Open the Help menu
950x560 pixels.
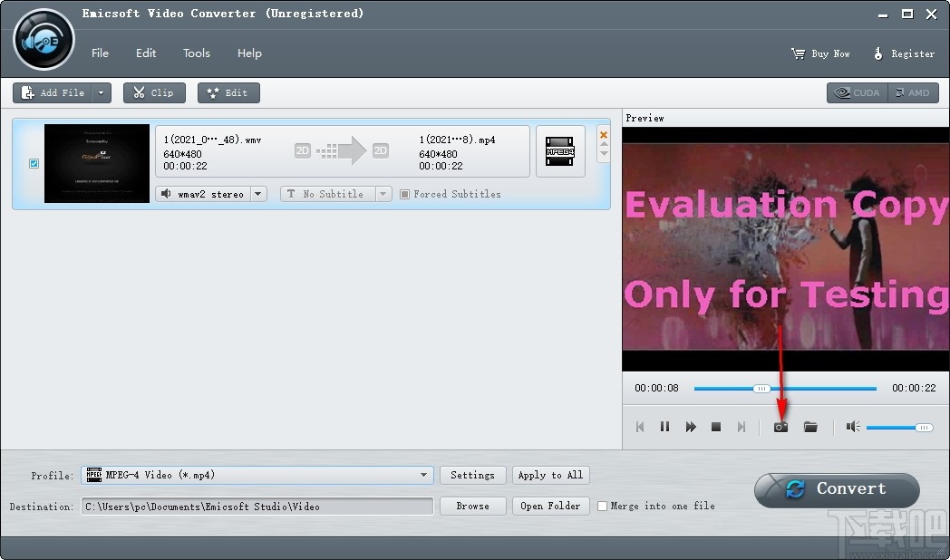[249, 53]
